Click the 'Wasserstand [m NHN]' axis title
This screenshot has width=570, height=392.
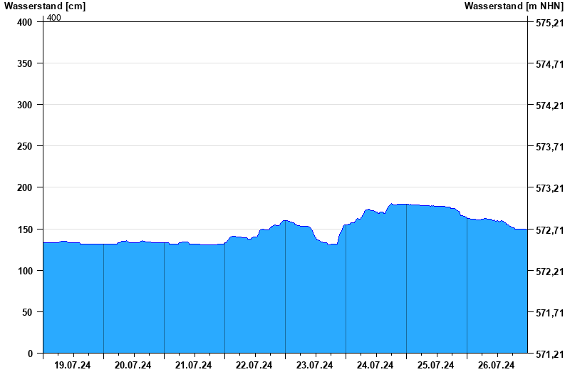(513, 6)
